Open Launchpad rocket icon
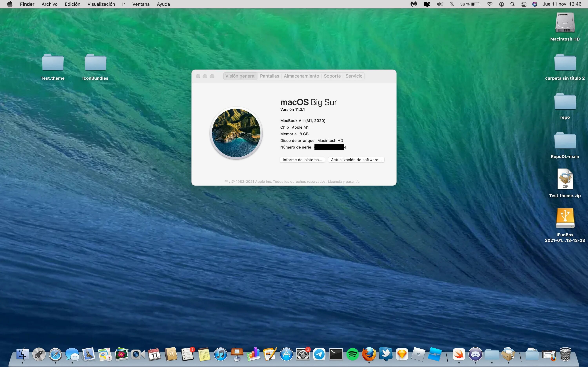 pyautogui.click(x=39, y=354)
